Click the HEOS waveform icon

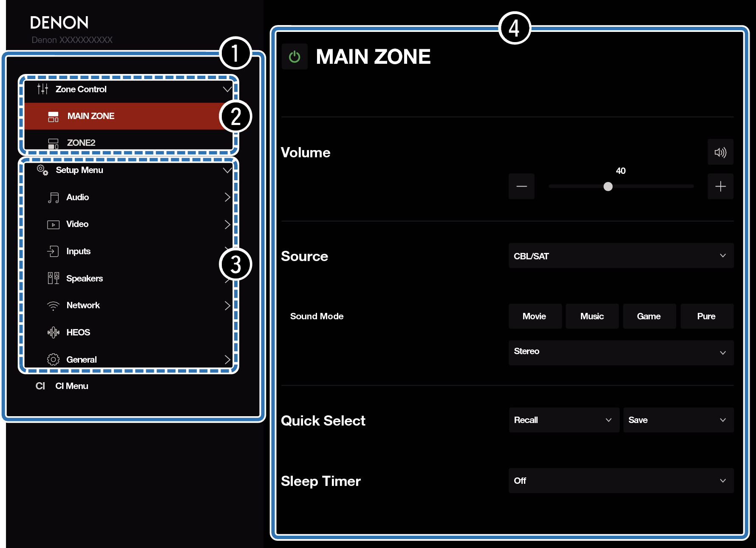coord(53,332)
